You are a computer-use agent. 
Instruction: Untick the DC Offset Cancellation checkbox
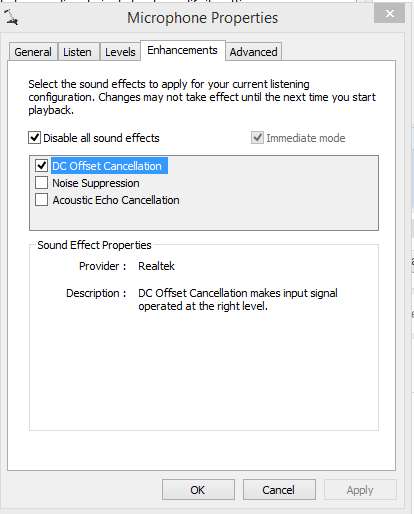click(41, 165)
